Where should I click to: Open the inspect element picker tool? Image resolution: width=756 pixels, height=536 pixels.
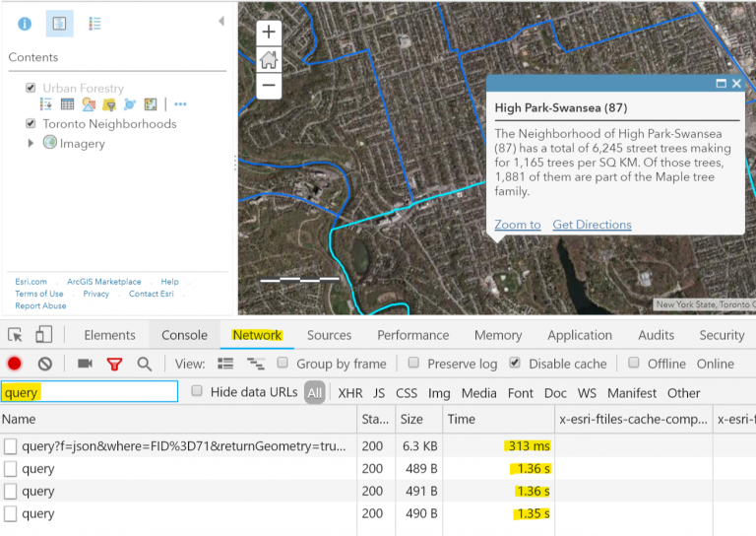[16, 335]
